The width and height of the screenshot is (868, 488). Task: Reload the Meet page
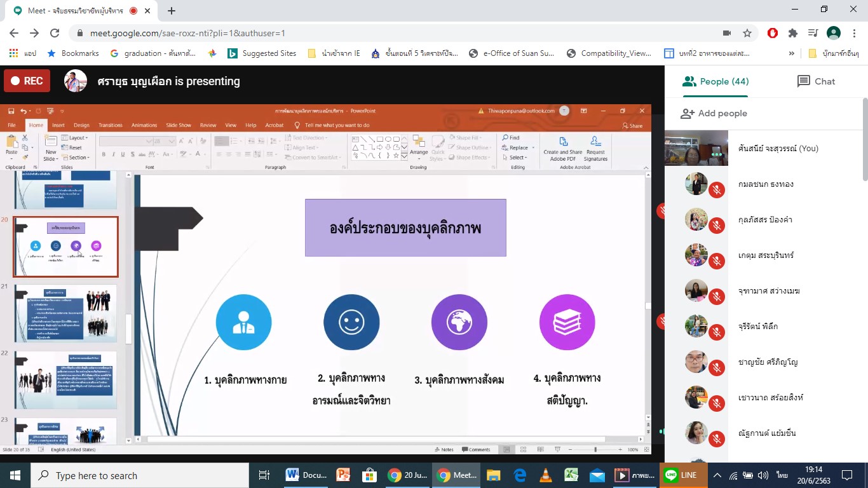[55, 33]
